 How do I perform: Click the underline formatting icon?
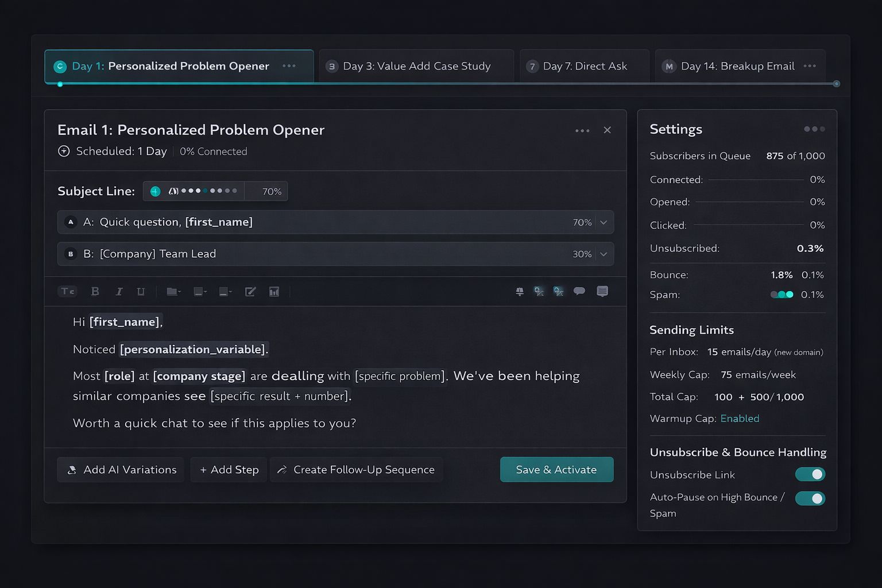coord(141,292)
